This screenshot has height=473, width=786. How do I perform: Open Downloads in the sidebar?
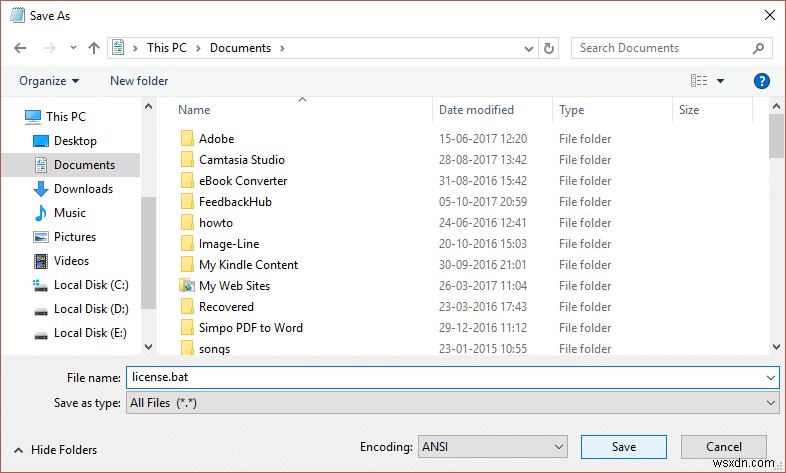click(x=83, y=189)
